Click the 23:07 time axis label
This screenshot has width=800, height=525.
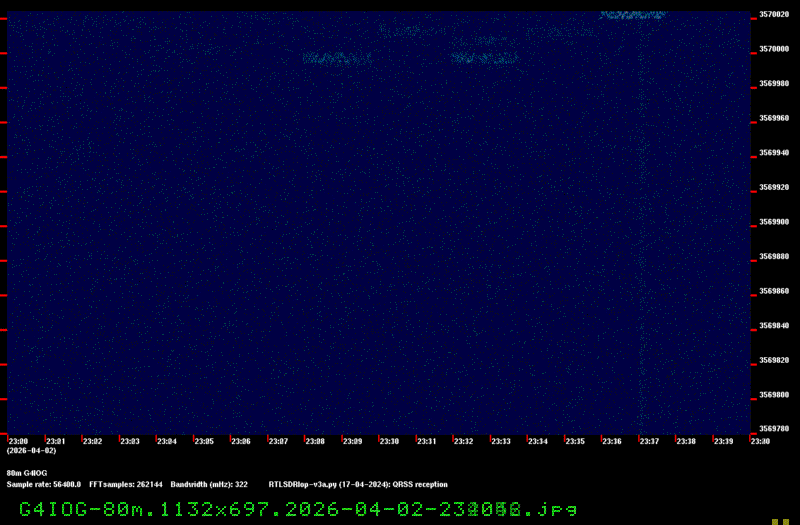coord(278,441)
